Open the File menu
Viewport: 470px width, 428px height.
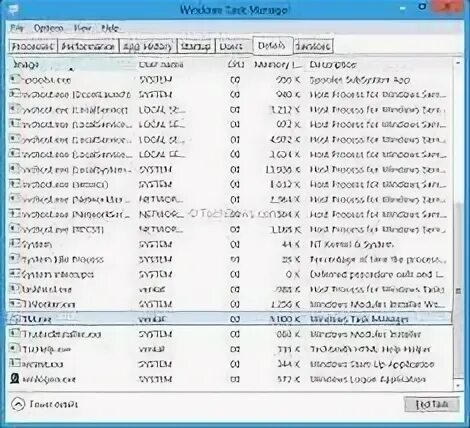click(17, 28)
